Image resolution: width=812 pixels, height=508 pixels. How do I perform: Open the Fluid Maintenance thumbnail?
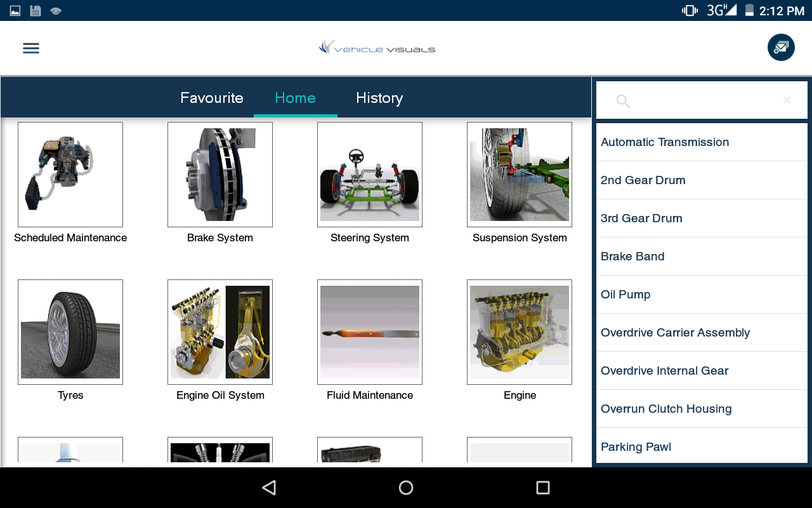[370, 332]
